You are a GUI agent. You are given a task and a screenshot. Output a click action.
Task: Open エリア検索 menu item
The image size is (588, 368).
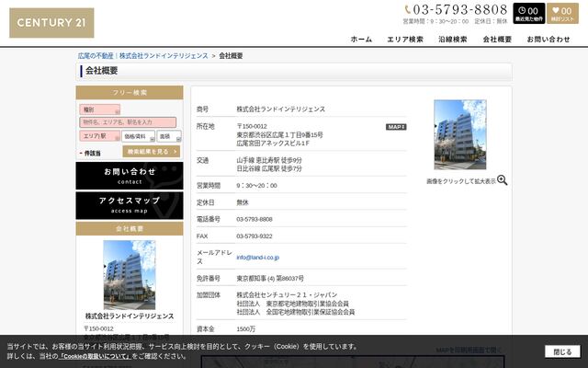405,39
